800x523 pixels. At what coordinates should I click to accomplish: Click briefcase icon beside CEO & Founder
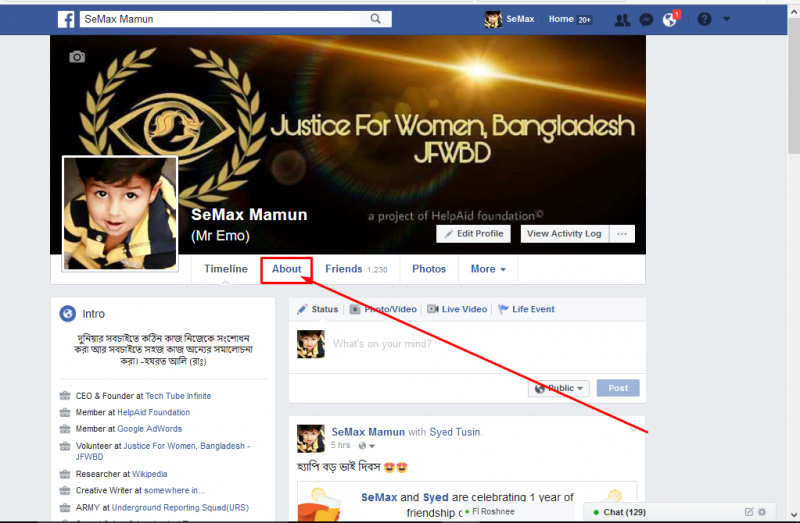pos(65,396)
